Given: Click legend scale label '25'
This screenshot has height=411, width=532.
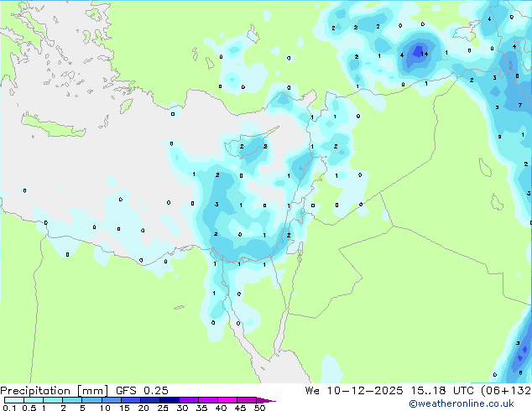Looking at the screenshot, I should point(163,408).
